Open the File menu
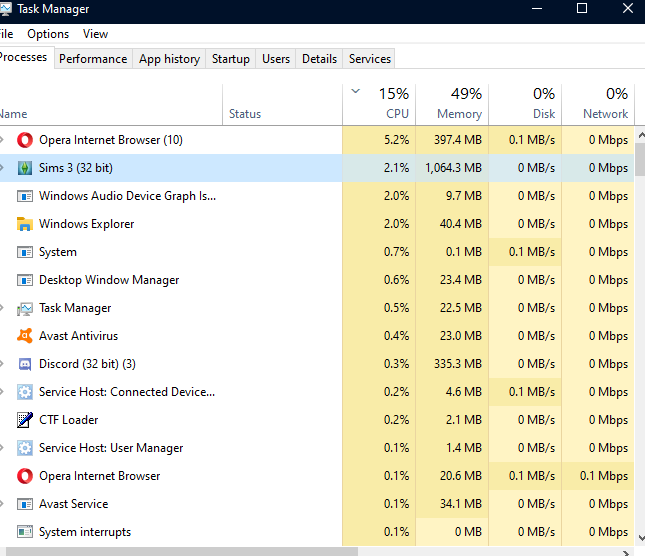The height and width of the screenshot is (556, 645). (6, 34)
